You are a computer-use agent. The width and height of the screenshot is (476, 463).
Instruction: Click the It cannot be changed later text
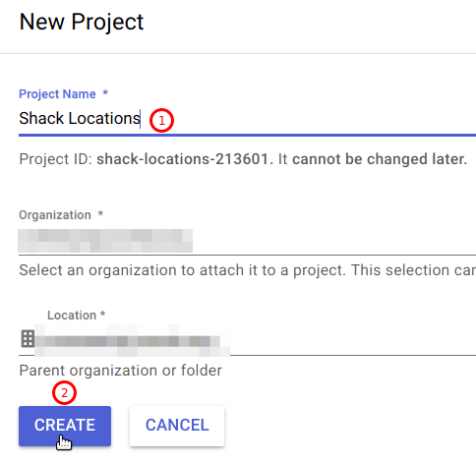tap(373, 159)
